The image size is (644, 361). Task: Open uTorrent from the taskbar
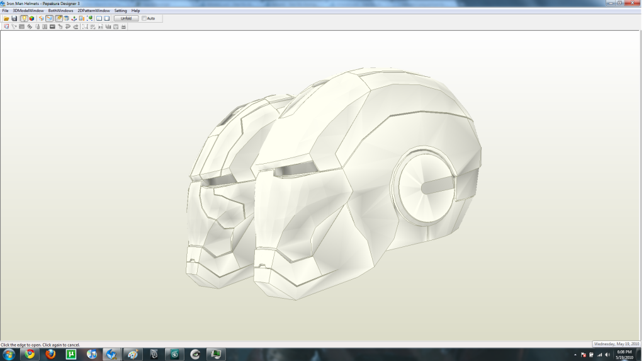pyautogui.click(x=71, y=354)
